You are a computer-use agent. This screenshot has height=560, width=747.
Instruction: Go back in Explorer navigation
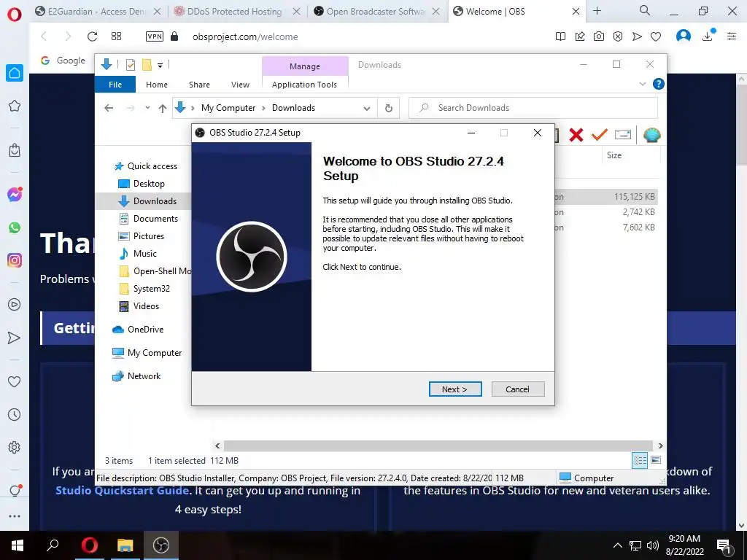pyautogui.click(x=109, y=108)
